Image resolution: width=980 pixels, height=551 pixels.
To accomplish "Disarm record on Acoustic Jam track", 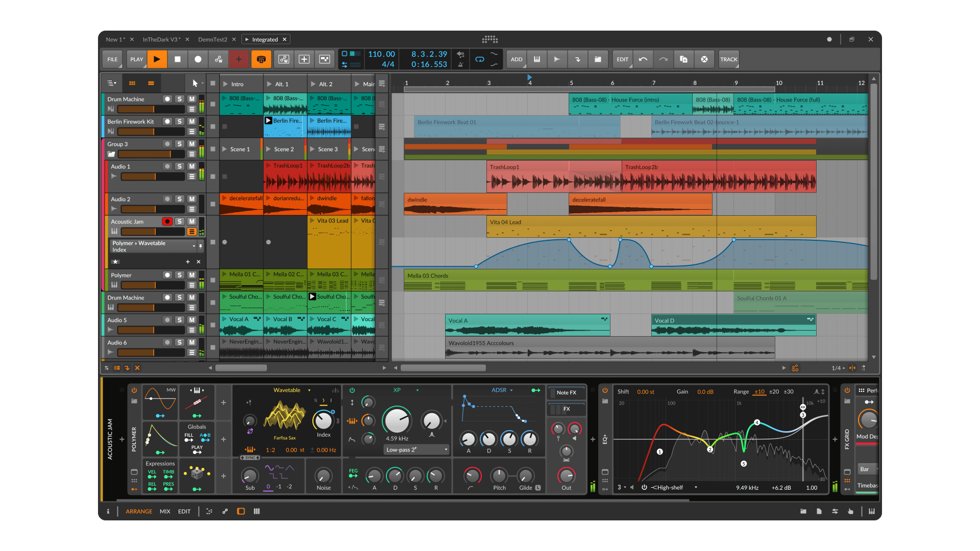I will [x=167, y=221].
